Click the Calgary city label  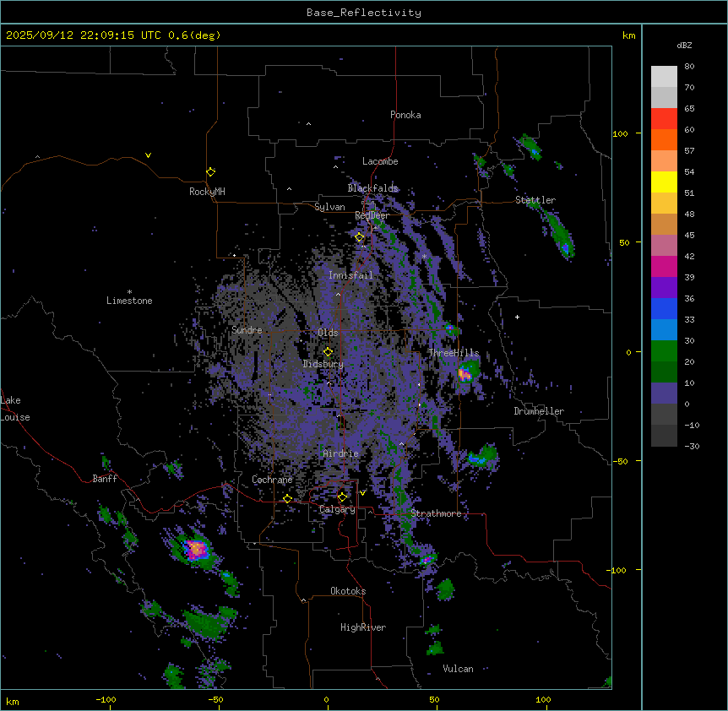click(337, 509)
